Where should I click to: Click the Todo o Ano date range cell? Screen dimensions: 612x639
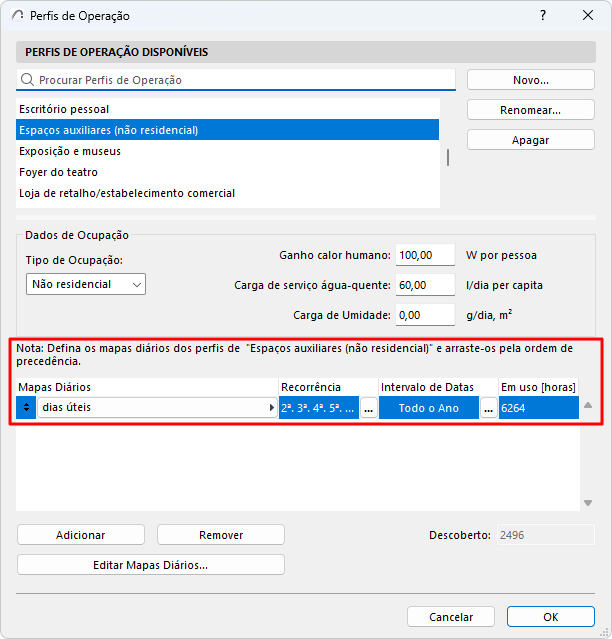(x=429, y=408)
